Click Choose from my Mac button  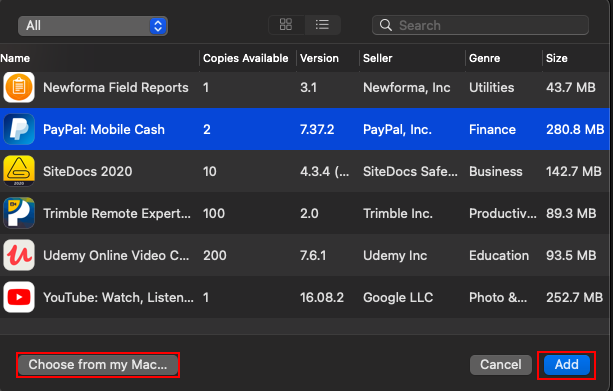pyautogui.click(x=98, y=364)
